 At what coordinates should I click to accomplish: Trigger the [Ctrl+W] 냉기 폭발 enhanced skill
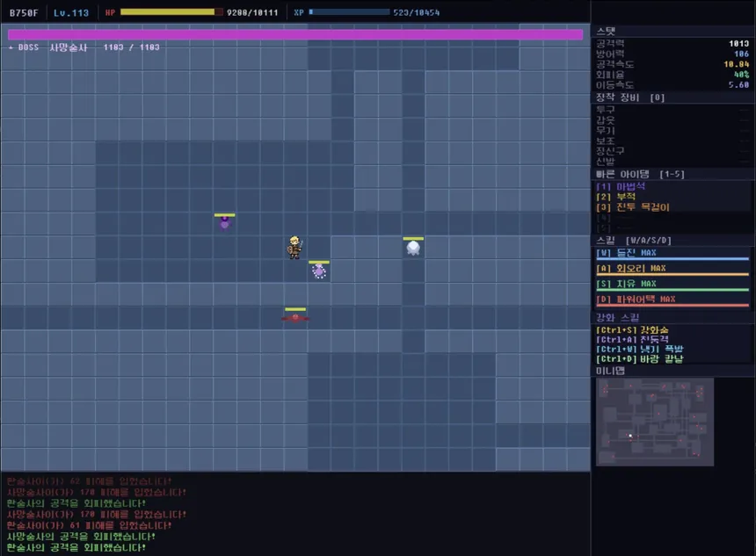[x=639, y=350]
